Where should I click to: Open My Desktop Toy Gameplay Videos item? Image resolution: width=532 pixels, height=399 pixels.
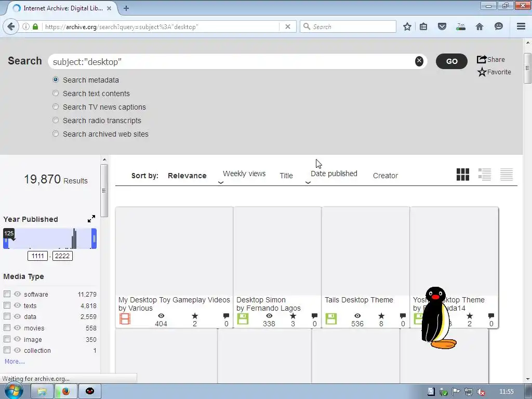click(174, 300)
